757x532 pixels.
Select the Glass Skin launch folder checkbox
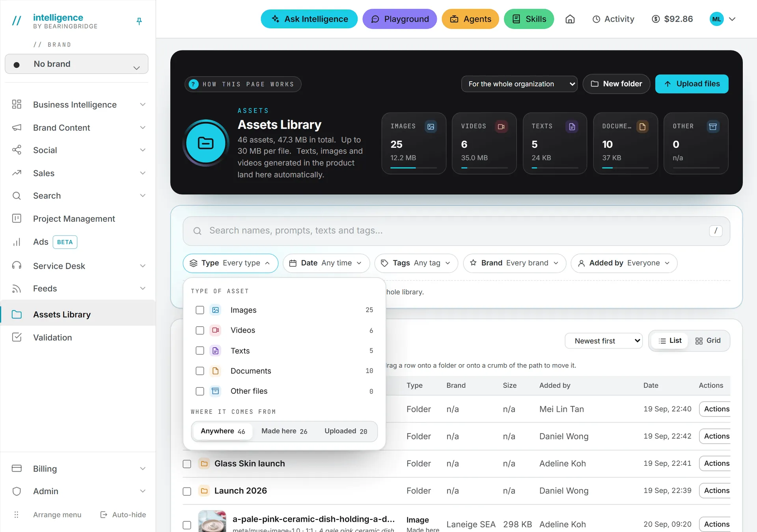click(187, 464)
